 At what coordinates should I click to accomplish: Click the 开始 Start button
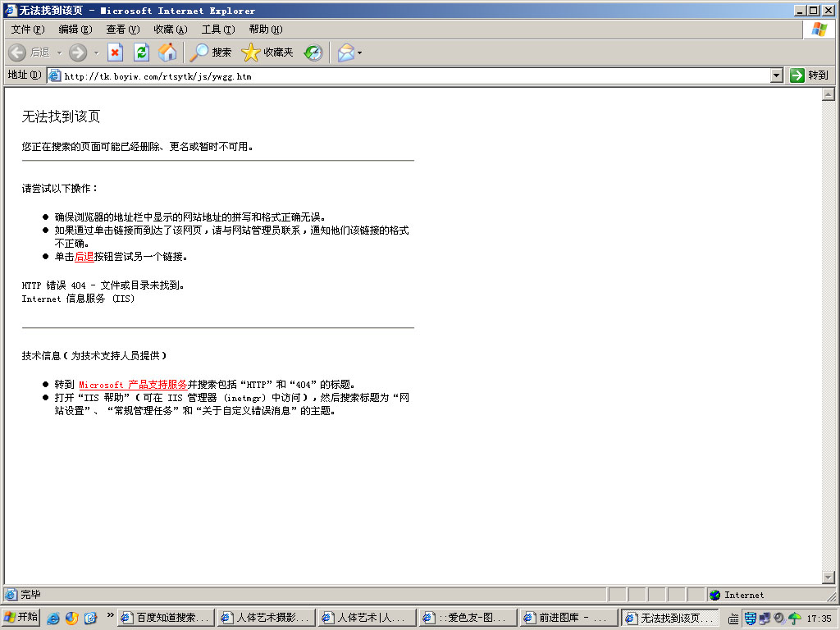click(x=21, y=618)
